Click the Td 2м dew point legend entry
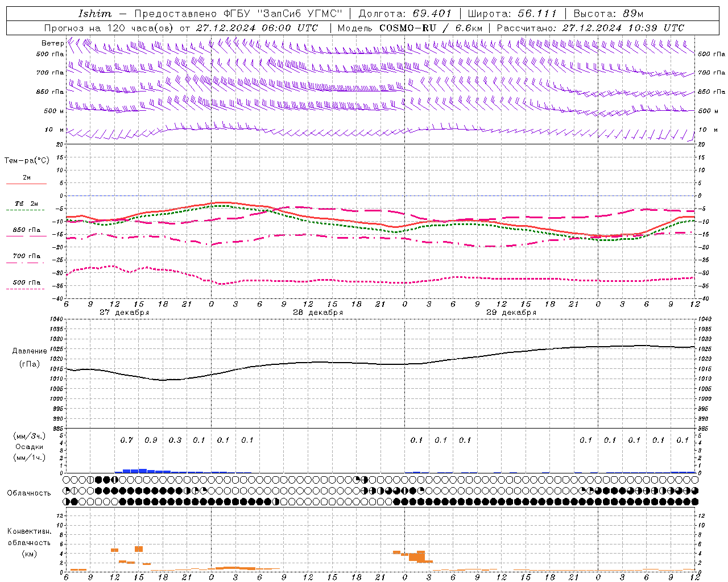Viewport: 728px width, 582px height. (27, 203)
